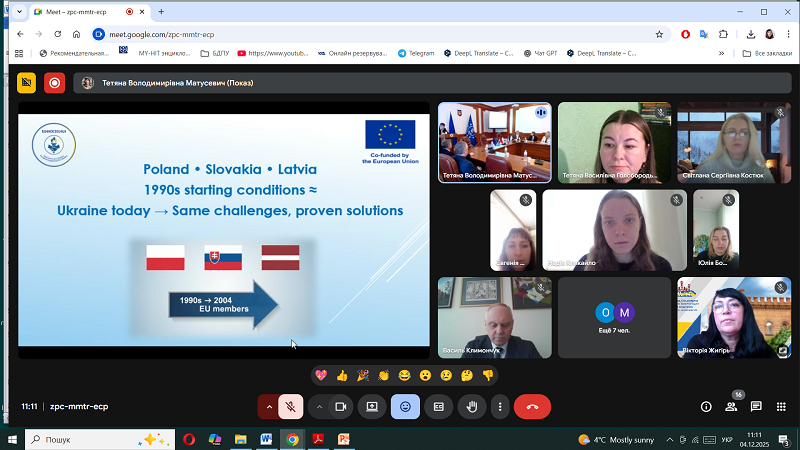
Task: Open the meeting info details icon
Action: click(706, 407)
